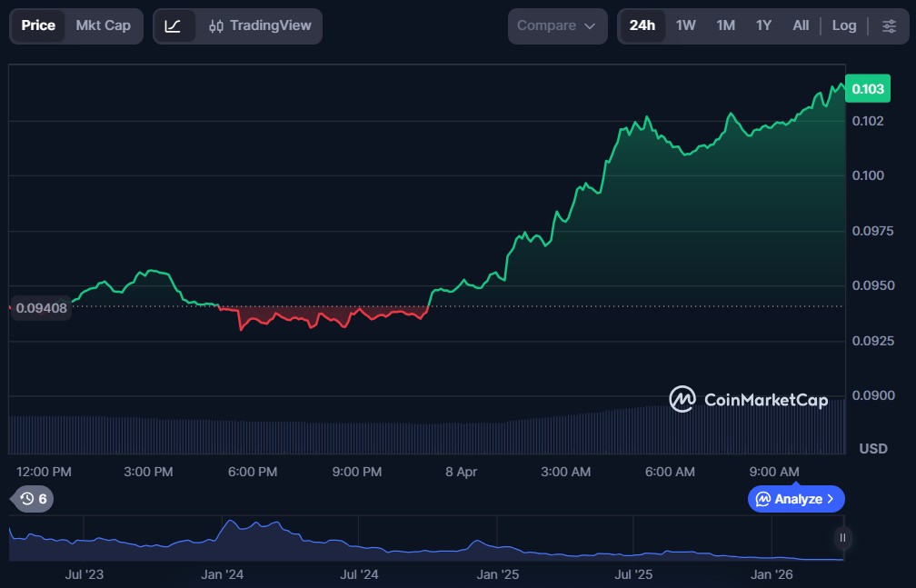This screenshot has height=588, width=916.
Task: Click the pause handle on range slider
Action: (x=842, y=538)
